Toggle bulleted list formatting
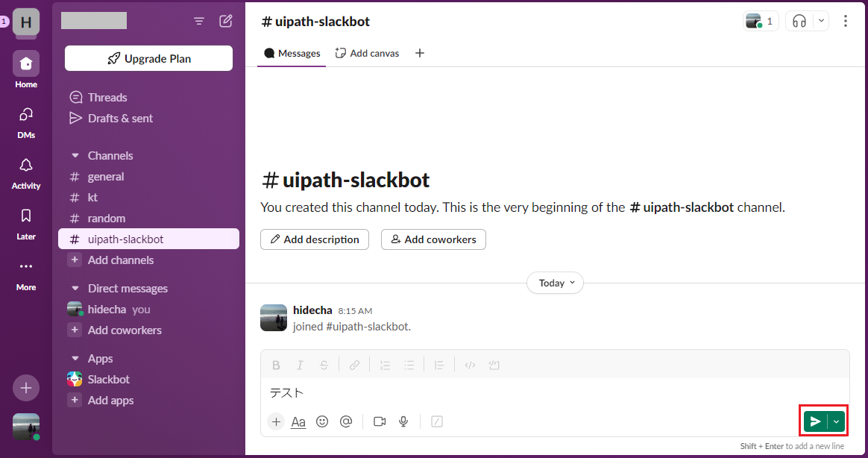 click(x=409, y=365)
